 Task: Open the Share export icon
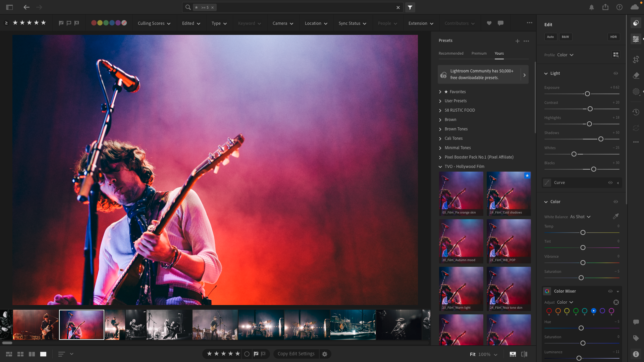pyautogui.click(x=605, y=7)
